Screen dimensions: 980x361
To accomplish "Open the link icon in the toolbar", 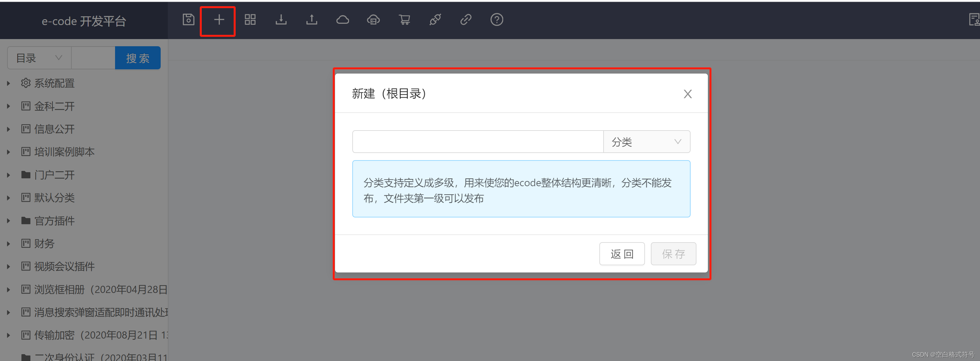I will (x=466, y=20).
